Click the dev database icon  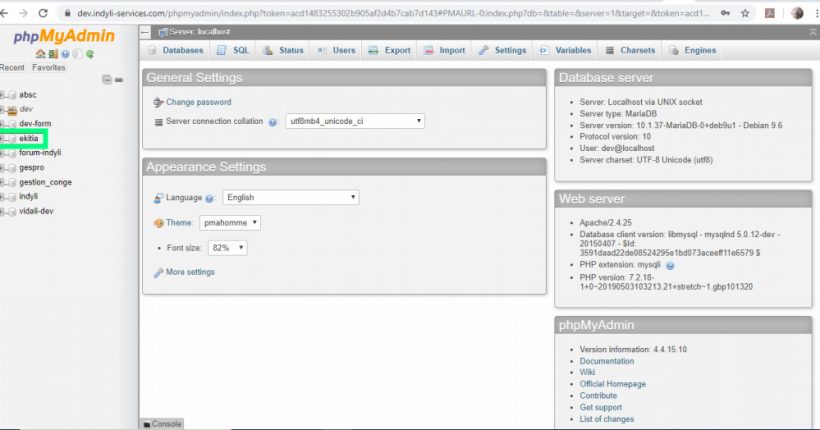[x=12, y=110]
